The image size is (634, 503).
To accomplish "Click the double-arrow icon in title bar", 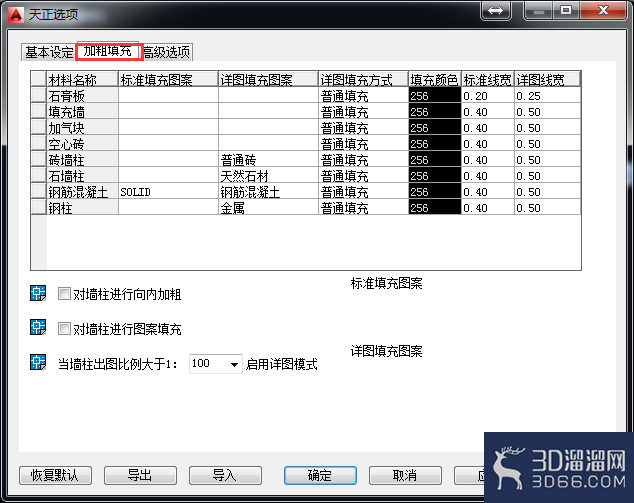I will (496, 11).
